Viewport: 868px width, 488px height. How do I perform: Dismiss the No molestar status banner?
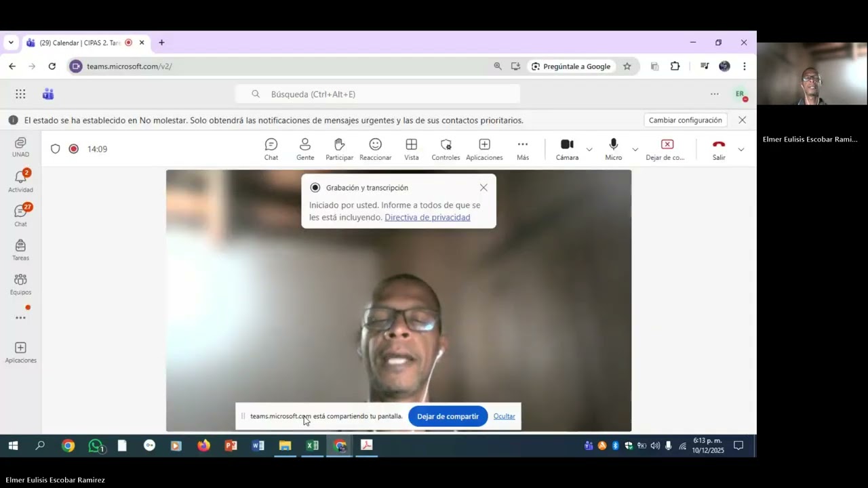(x=742, y=120)
